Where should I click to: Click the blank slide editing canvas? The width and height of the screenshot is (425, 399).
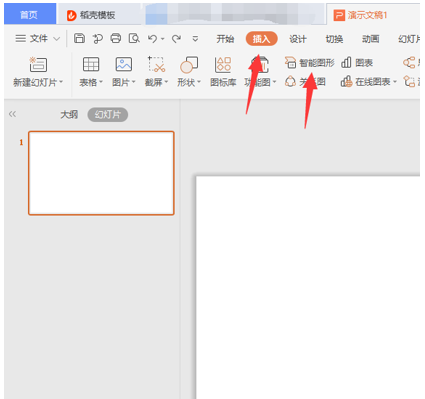(308, 287)
